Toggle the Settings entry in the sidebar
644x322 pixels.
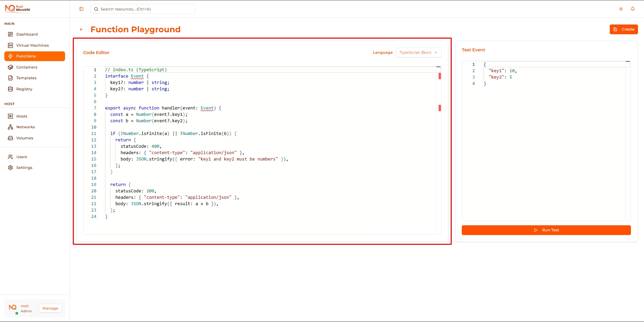tap(11, 167)
